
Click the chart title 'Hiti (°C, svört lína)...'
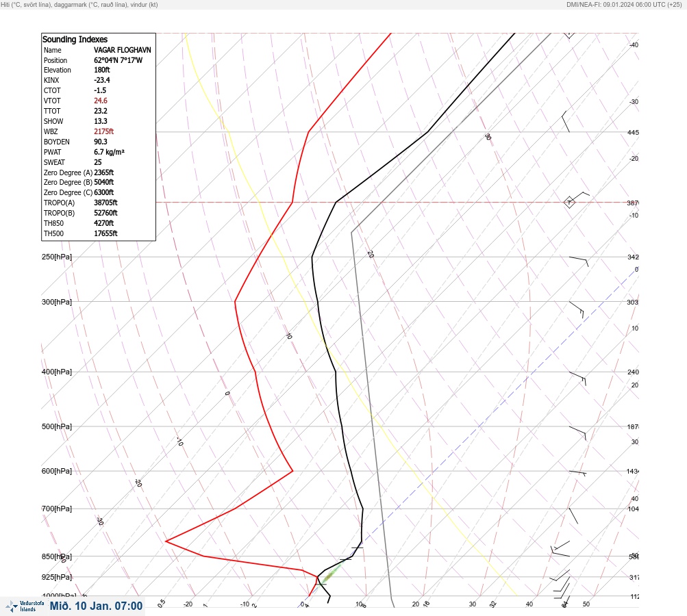tap(79, 4)
